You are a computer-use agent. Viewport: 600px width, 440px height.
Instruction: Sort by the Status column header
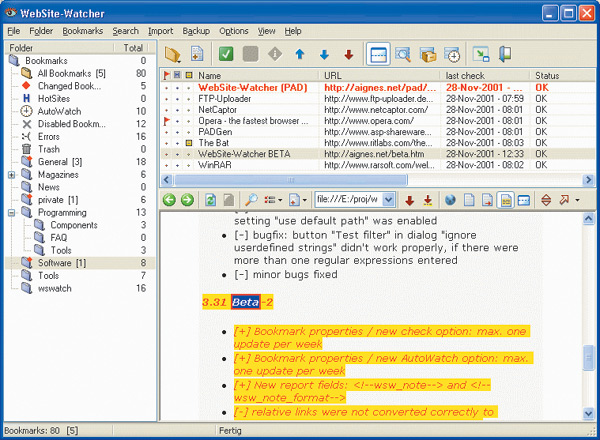click(562, 75)
